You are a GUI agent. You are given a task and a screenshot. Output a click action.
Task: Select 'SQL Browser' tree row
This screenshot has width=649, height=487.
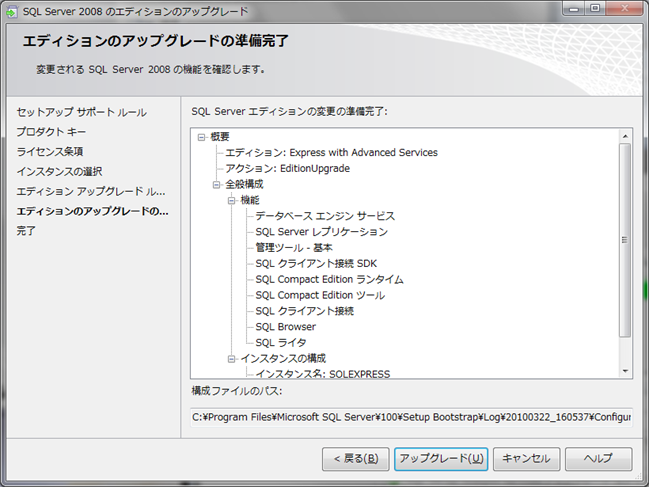(286, 327)
